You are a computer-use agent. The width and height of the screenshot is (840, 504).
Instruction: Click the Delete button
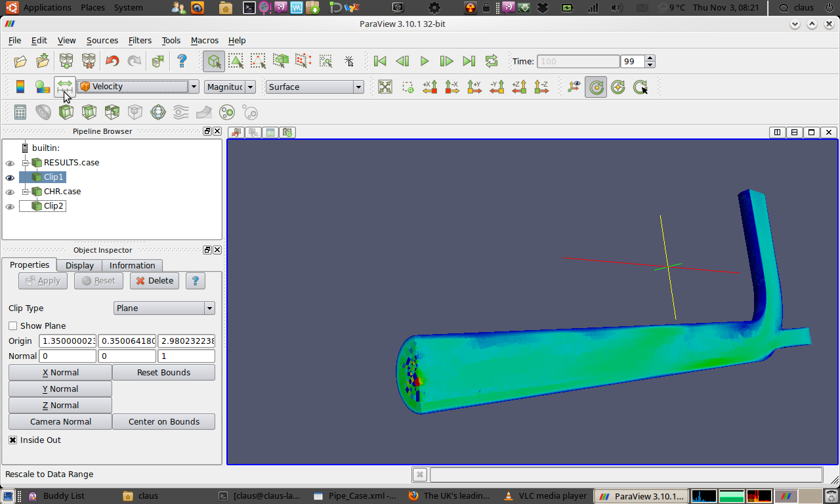pyautogui.click(x=155, y=281)
